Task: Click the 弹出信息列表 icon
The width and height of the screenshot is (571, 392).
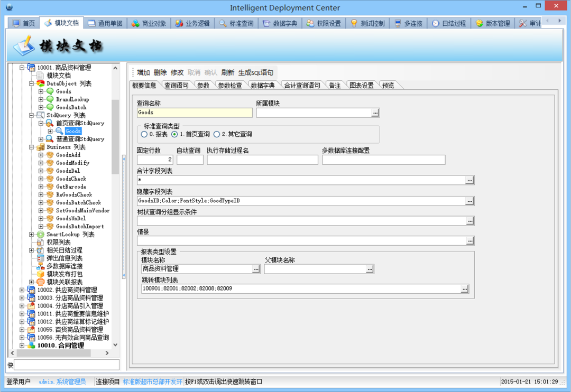Action: pyautogui.click(x=40, y=258)
